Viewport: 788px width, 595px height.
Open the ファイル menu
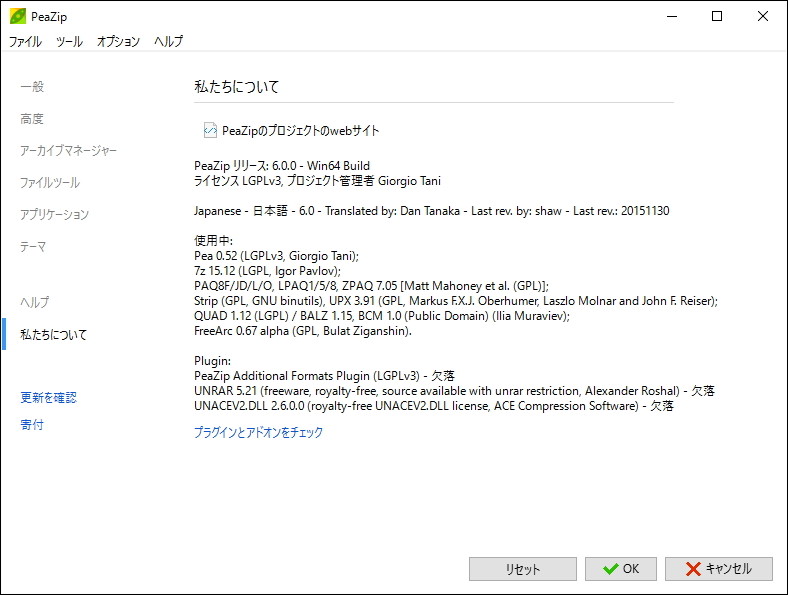point(25,41)
